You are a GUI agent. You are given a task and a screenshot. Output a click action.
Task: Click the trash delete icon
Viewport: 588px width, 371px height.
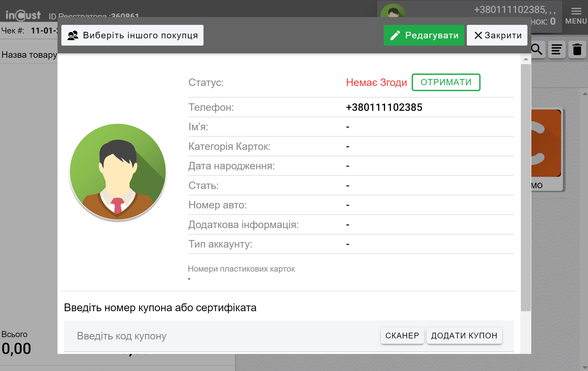click(x=577, y=49)
